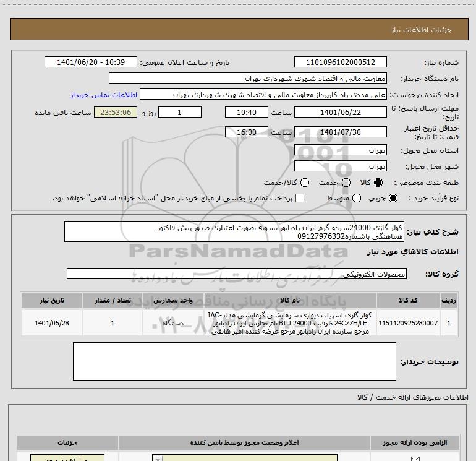Click the نام دستگاه خریدار field
Viewport: 476px width, 461px height.
(248, 78)
